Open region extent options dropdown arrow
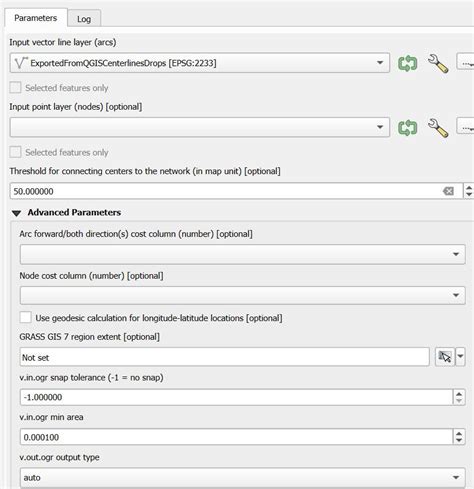474x489 pixels. [460, 357]
